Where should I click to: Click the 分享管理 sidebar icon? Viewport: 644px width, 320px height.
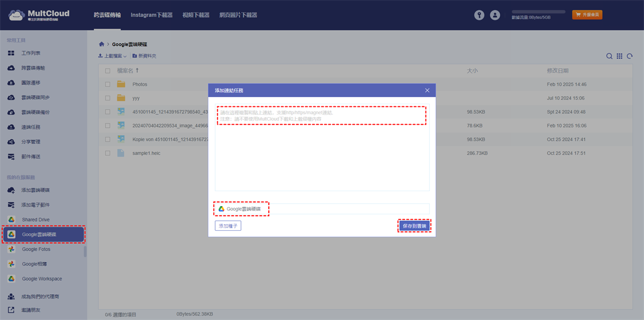click(x=11, y=142)
